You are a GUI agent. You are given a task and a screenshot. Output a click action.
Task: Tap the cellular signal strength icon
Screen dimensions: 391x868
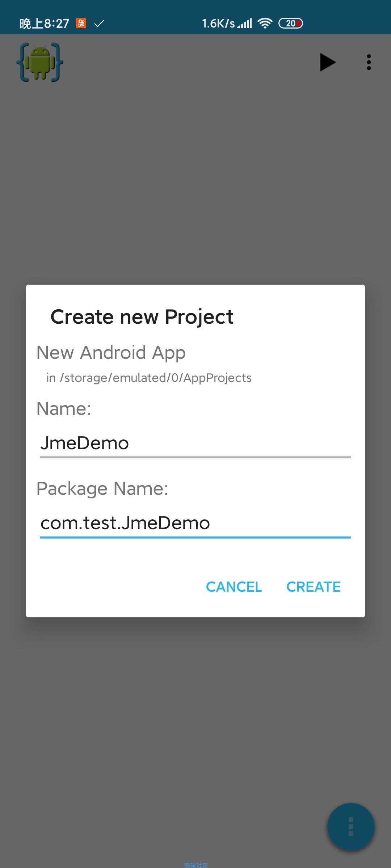[245, 24]
